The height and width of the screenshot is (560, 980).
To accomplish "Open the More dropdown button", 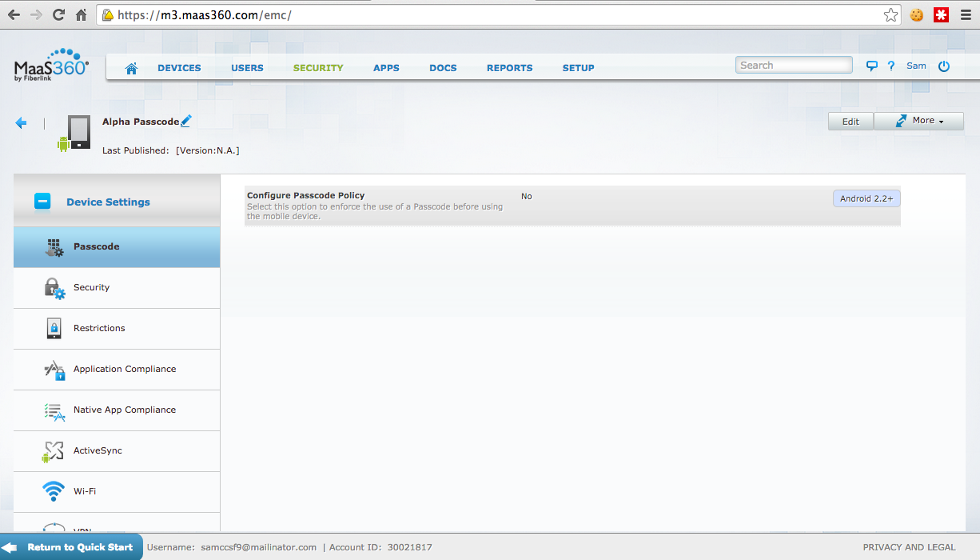I will [919, 121].
